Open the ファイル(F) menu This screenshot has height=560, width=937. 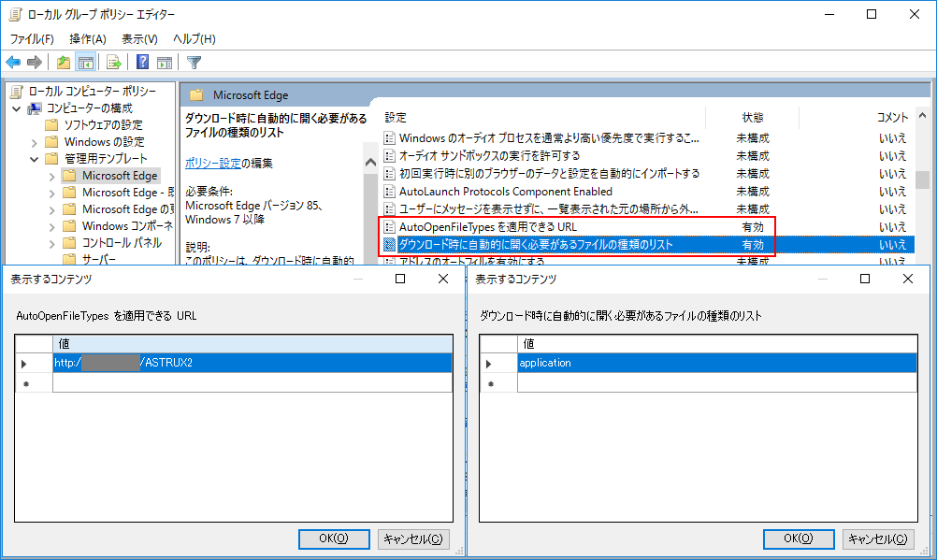32,39
